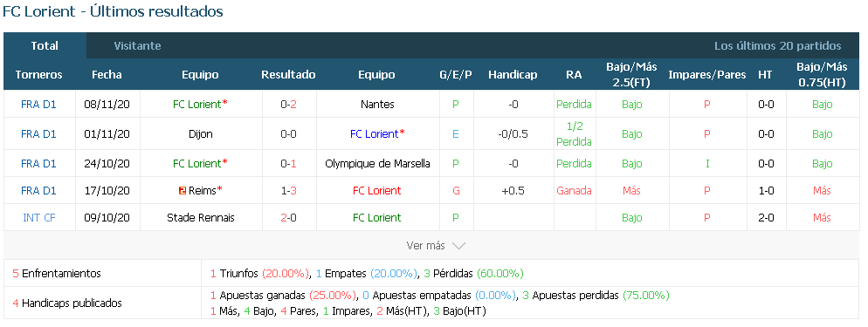This screenshot has width=868, height=327.
Task: Click the Dijon team name
Action: [x=200, y=133]
